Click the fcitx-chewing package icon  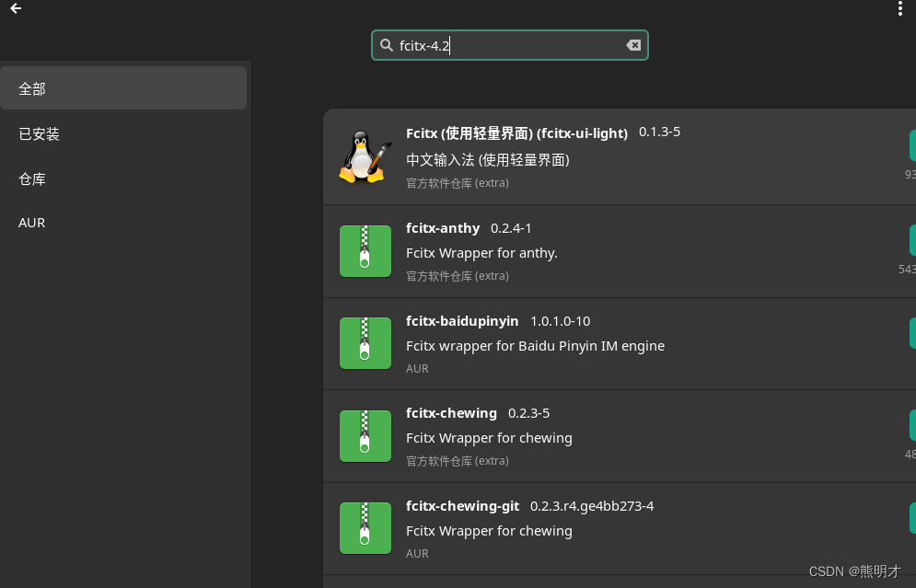(365, 435)
